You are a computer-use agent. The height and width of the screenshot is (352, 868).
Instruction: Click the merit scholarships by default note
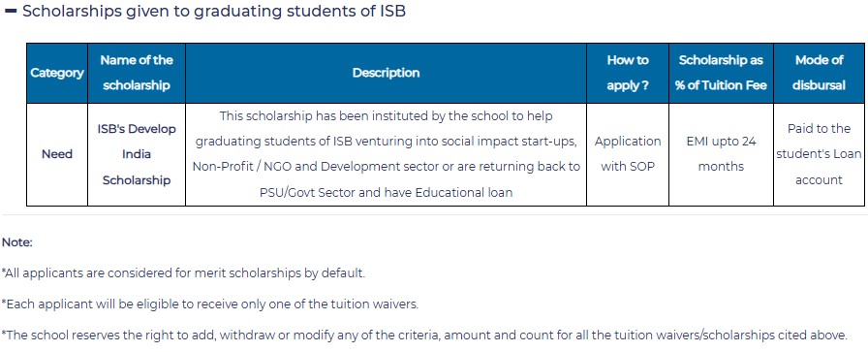183,273
